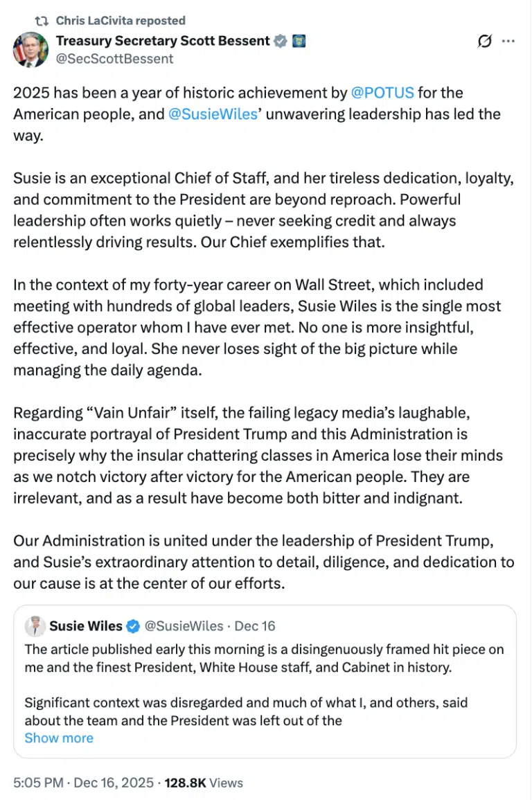Click the Dec 16 date on the quoted post
This screenshot has width=532, height=800.
(x=255, y=626)
